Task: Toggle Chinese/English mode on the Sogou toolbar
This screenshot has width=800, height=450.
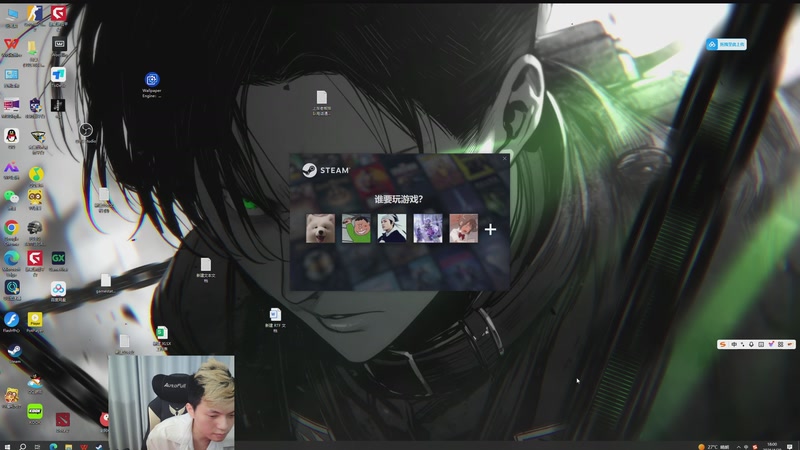Action: pyautogui.click(x=734, y=344)
